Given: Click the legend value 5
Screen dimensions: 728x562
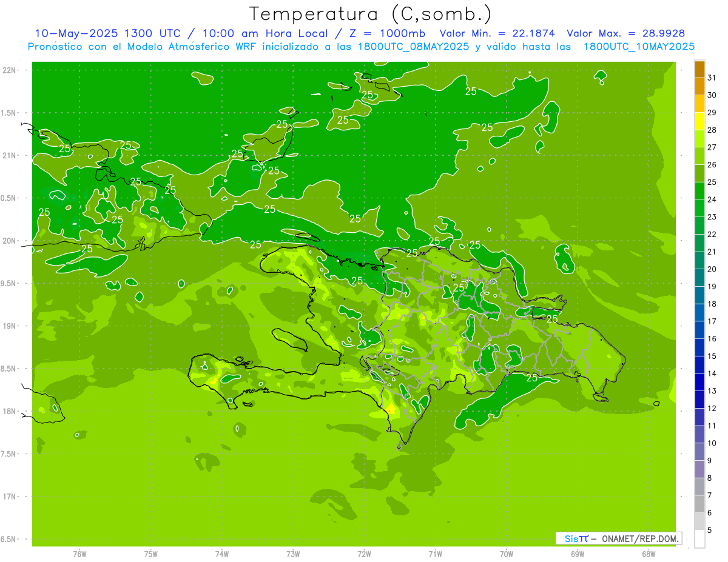Looking at the screenshot, I should [x=710, y=530].
